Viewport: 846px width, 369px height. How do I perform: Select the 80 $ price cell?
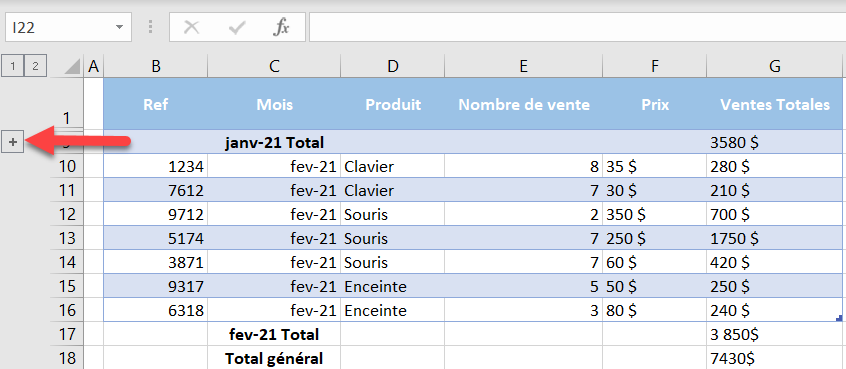coord(654,310)
